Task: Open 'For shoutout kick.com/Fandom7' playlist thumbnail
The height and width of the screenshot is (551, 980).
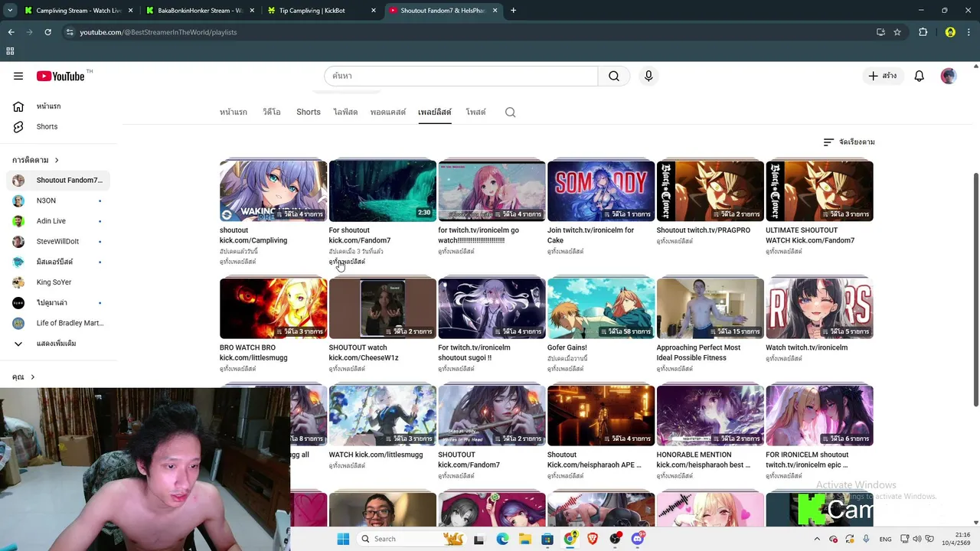Action: point(383,191)
